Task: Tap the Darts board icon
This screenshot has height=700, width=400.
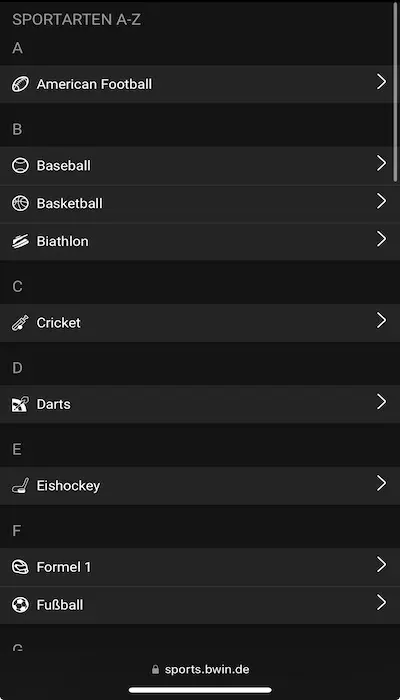Action: pyautogui.click(x=20, y=404)
